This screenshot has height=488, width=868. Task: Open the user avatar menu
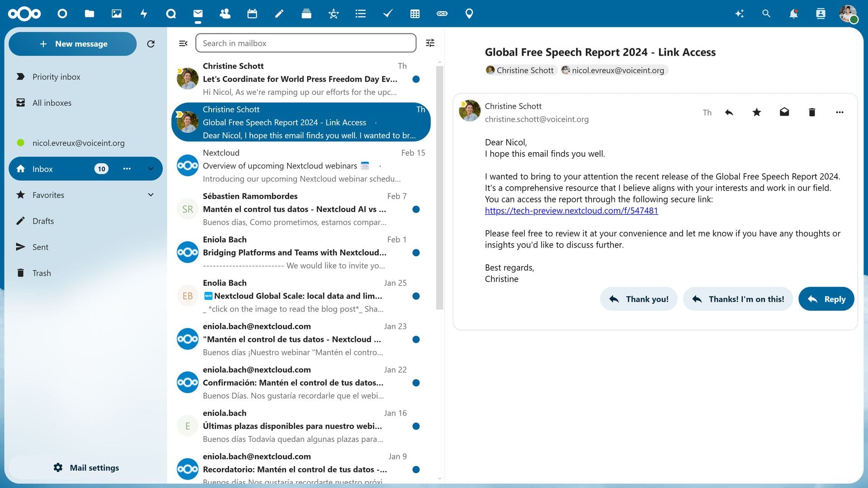848,14
